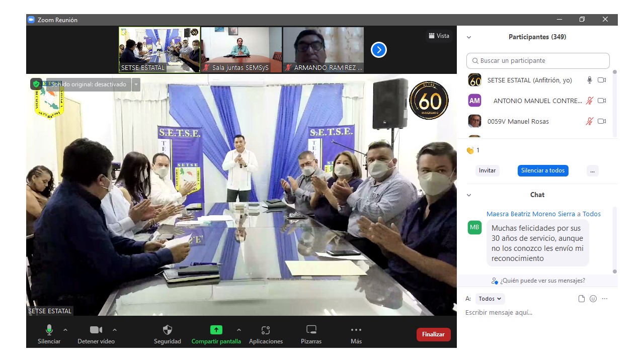The image size is (644, 362).
Task: Open audio options arrow next to Silenciar
Action: (x=65, y=330)
